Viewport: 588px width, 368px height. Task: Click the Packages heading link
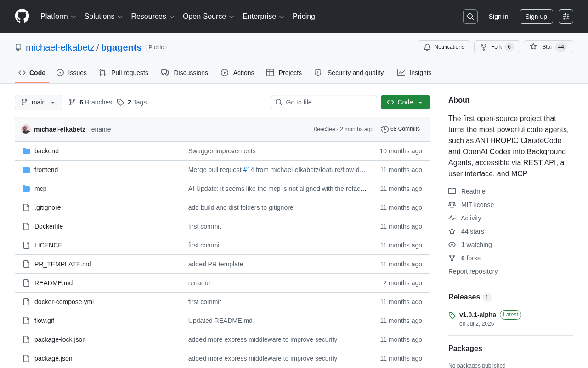point(465,349)
